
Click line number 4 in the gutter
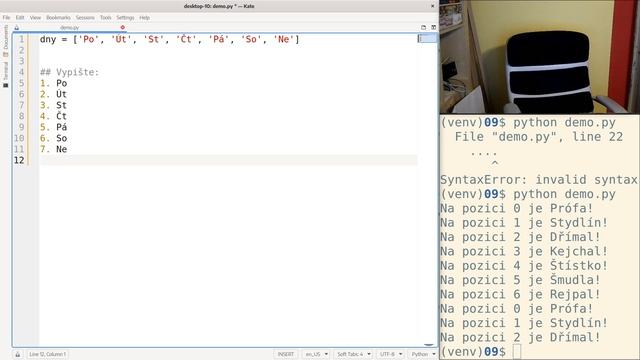click(21, 72)
